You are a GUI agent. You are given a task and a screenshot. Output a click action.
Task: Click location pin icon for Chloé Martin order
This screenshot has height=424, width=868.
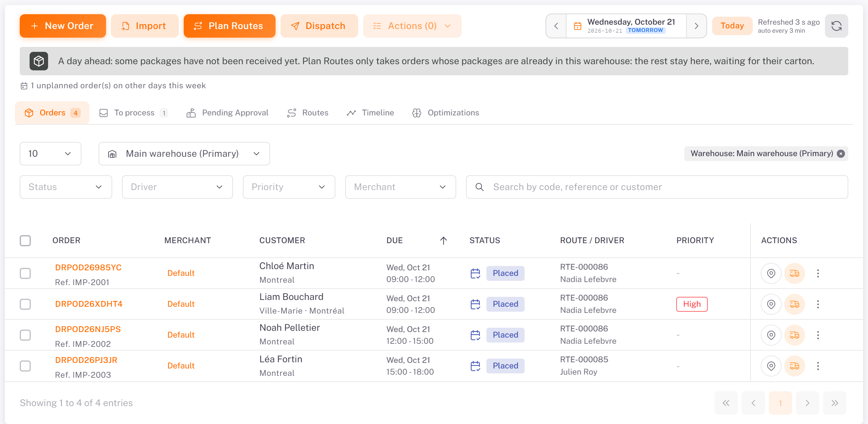click(x=771, y=273)
